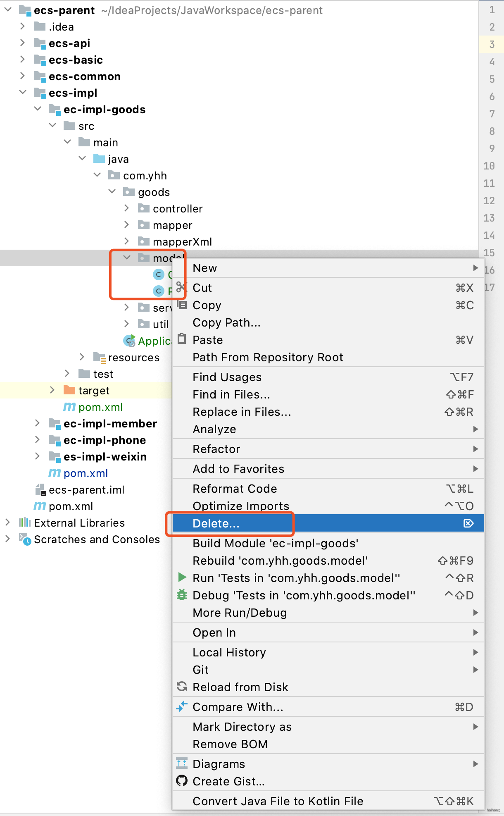Expand the controller package
Image resolution: width=504 pixels, height=816 pixels.
coord(127,208)
